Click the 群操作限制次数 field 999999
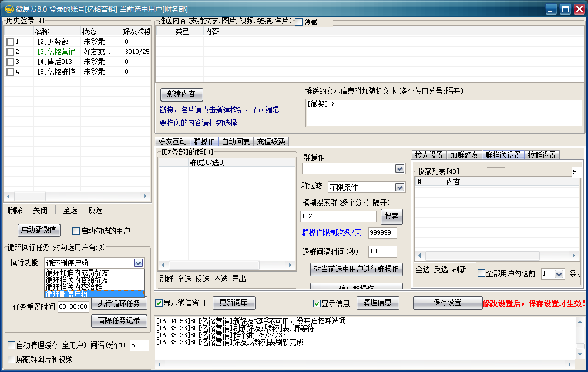Viewport: 588px width, 372px height. point(382,232)
